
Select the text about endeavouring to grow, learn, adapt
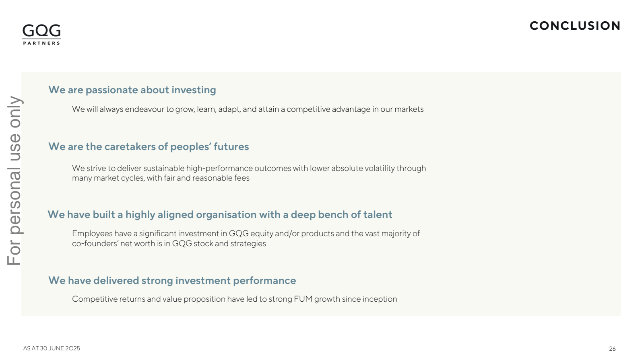248,109
